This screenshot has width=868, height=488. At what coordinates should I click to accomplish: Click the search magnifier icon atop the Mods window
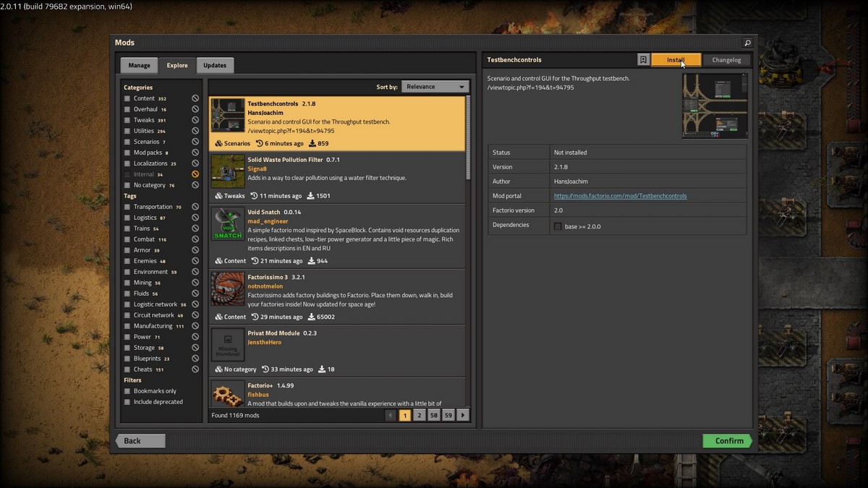click(748, 43)
